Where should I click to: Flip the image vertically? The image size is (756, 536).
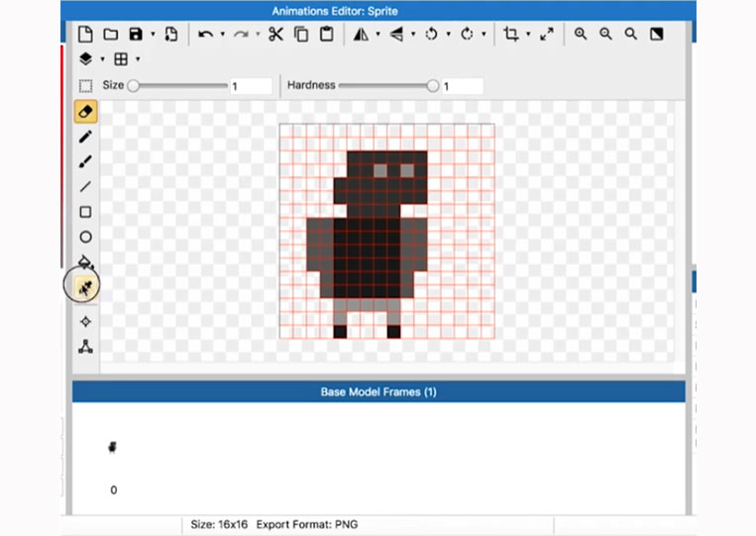pyautogui.click(x=396, y=35)
